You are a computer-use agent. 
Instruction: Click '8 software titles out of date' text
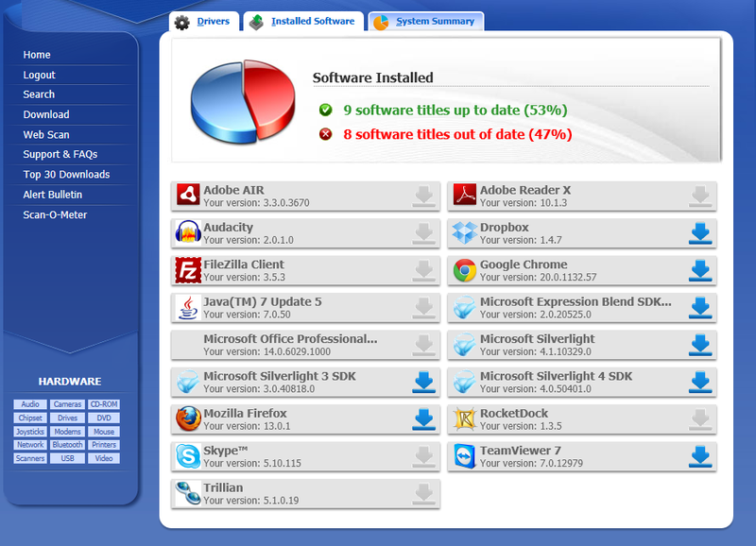point(457,134)
